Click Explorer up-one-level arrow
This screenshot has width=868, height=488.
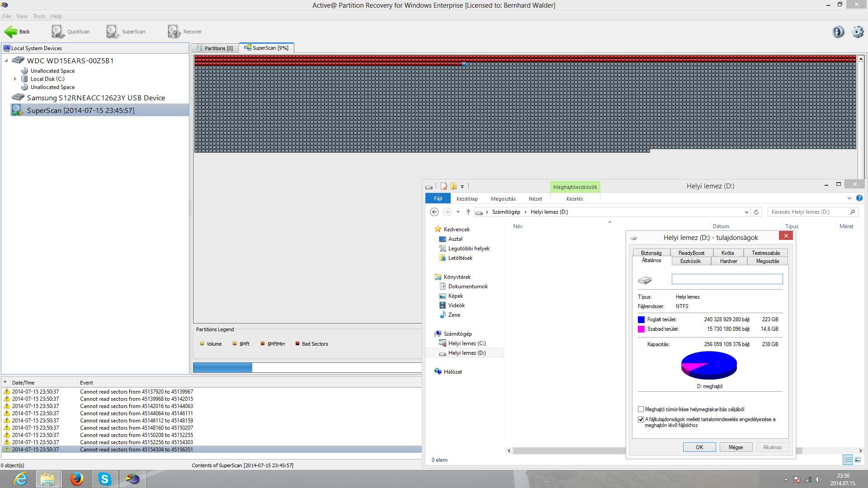[x=468, y=212]
